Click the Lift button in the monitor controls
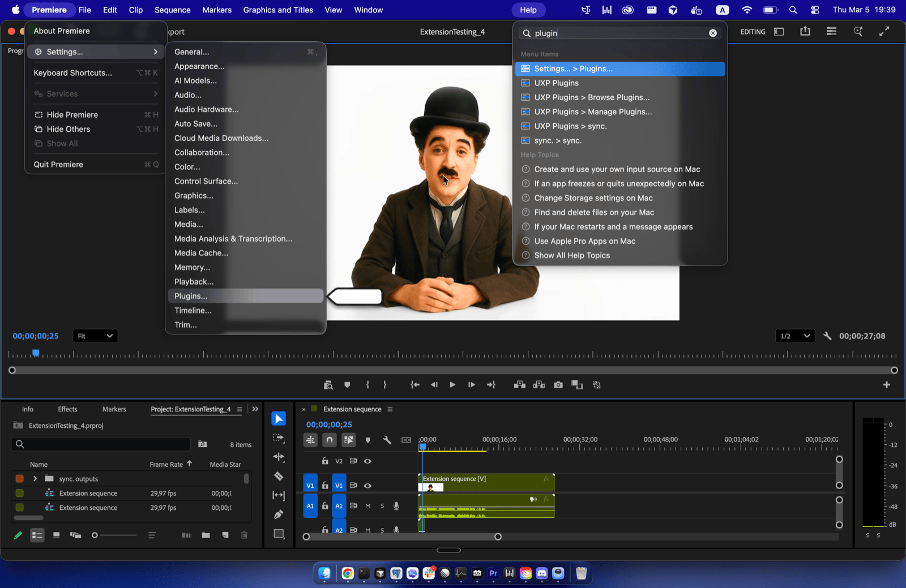This screenshot has height=588, width=906. [x=519, y=385]
